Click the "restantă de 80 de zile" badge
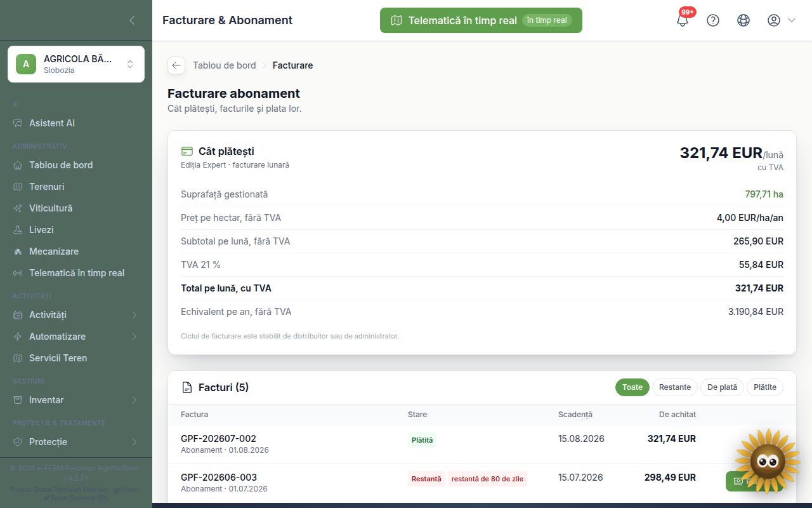Screen dimensions: 812x508 (487, 479)
